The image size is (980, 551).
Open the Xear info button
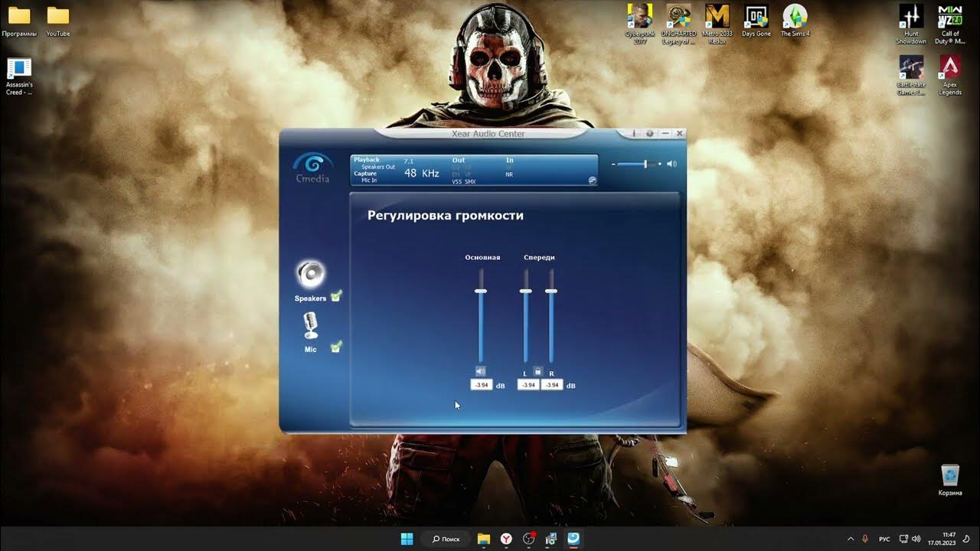pos(635,133)
